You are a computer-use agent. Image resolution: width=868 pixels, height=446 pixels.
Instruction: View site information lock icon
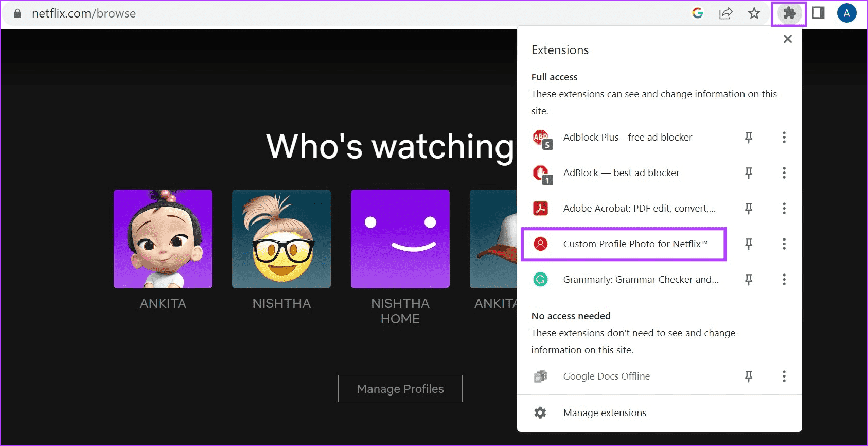pos(17,13)
